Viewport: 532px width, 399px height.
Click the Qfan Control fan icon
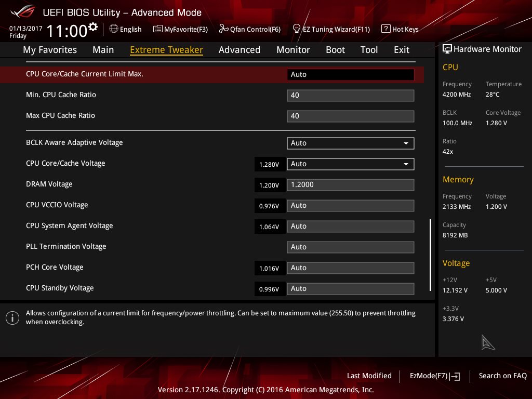point(223,29)
